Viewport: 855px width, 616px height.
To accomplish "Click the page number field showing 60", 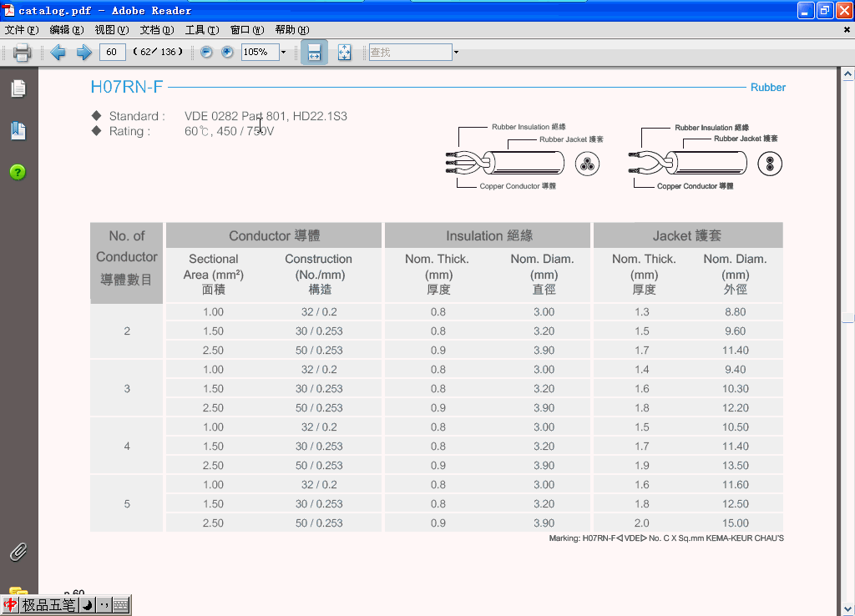I will [x=112, y=53].
